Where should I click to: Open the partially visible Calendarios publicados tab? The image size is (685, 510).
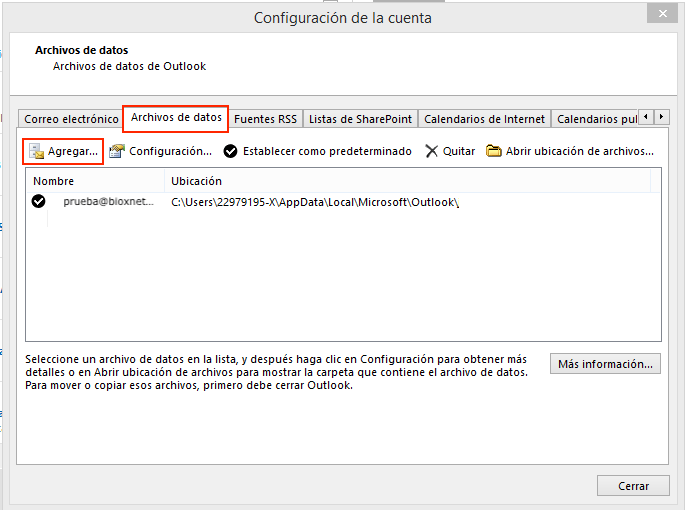click(596, 119)
